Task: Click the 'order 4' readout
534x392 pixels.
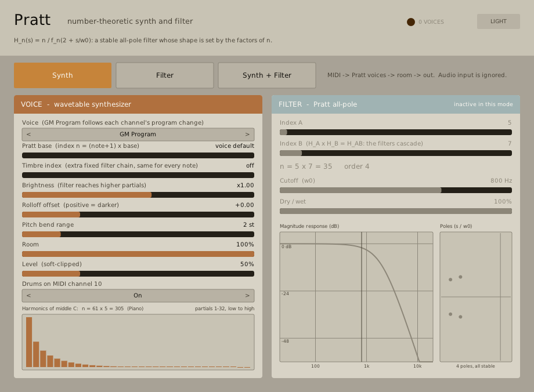Action: 356,166
